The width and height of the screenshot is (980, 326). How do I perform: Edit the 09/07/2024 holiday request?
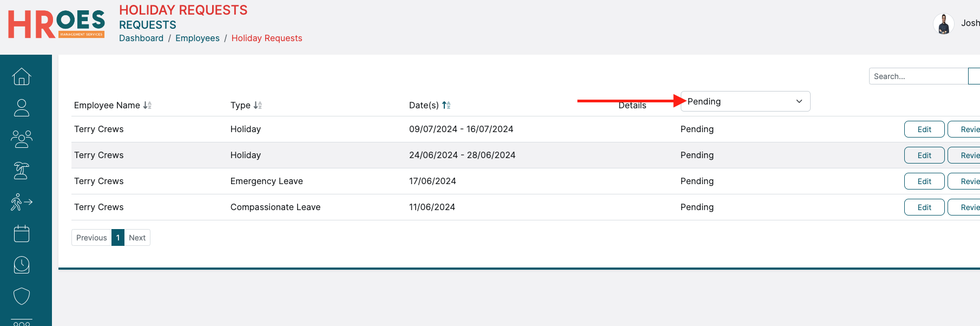tap(924, 129)
